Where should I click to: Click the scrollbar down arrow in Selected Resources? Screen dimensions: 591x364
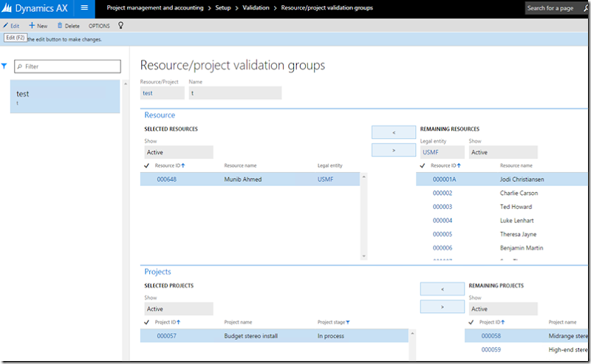pos(363,255)
